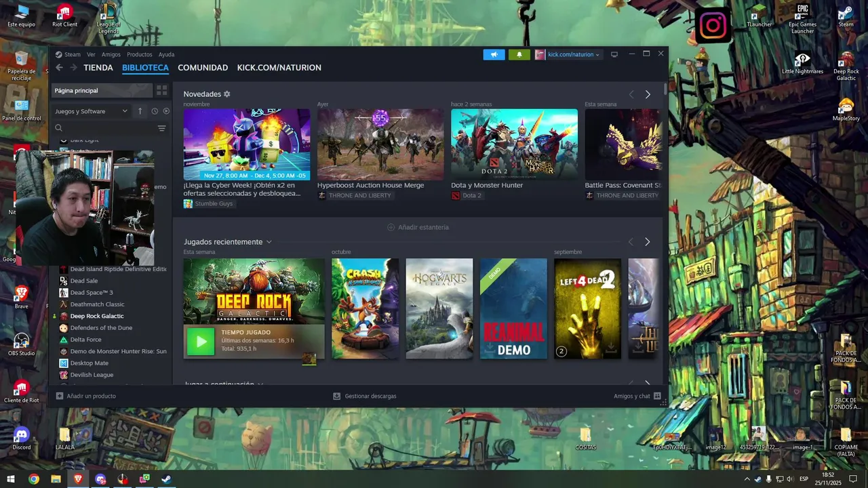
Task: Click Página principal button
Action: pos(102,90)
